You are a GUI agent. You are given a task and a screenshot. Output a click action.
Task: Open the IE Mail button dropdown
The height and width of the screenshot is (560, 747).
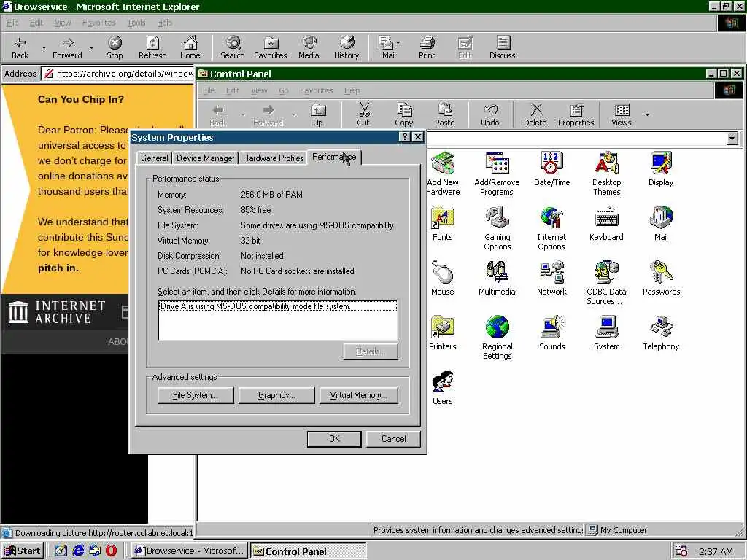pos(398,43)
